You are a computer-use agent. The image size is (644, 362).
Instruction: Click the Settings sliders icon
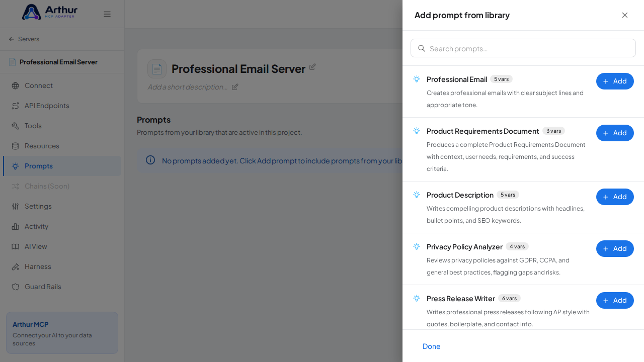[16, 206]
